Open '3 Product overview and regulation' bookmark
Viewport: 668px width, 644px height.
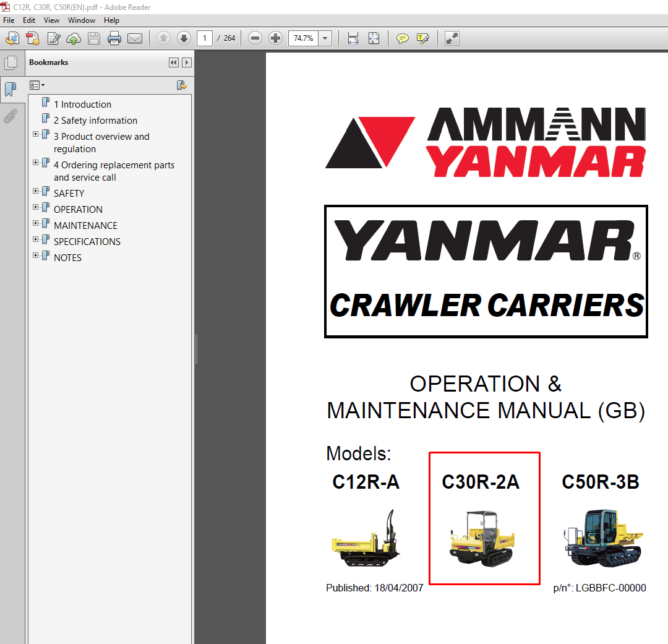pyautogui.click(x=101, y=143)
